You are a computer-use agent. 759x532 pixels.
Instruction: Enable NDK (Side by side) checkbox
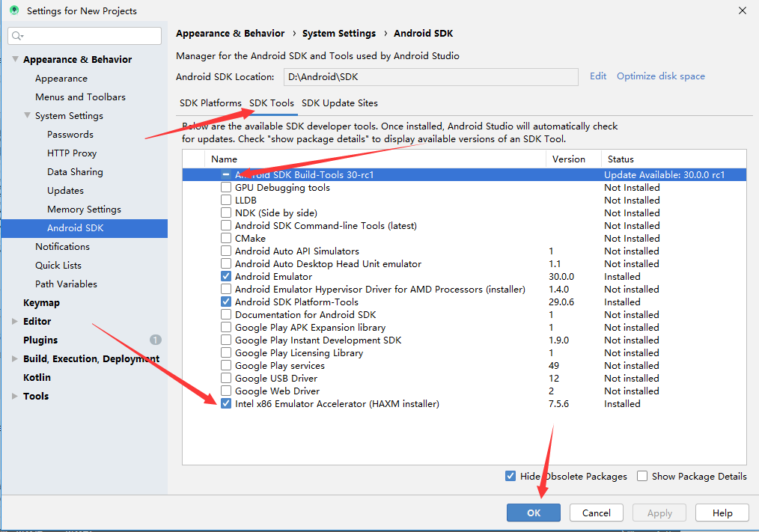(226, 213)
